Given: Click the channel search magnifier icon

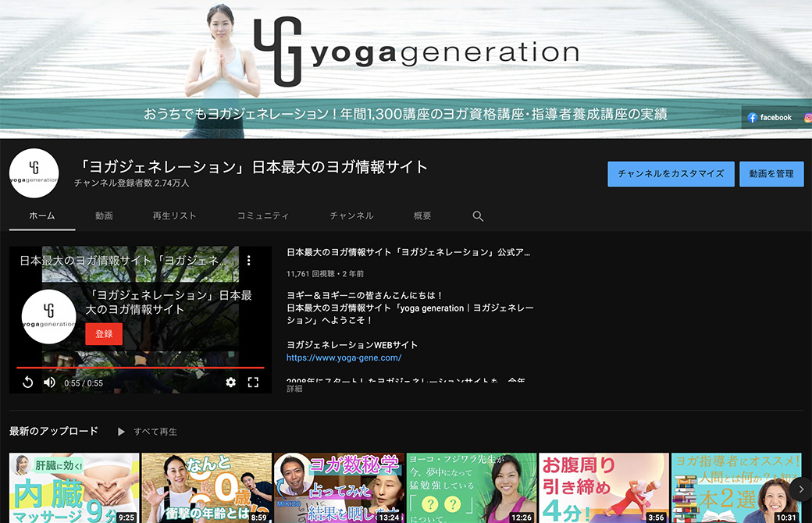Looking at the screenshot, I should tap(478, 216).
